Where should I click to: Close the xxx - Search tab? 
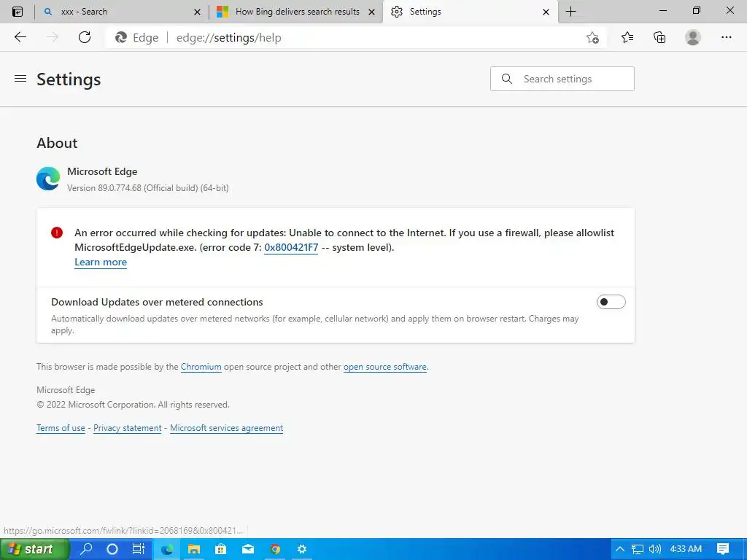[x=197, y=12]
